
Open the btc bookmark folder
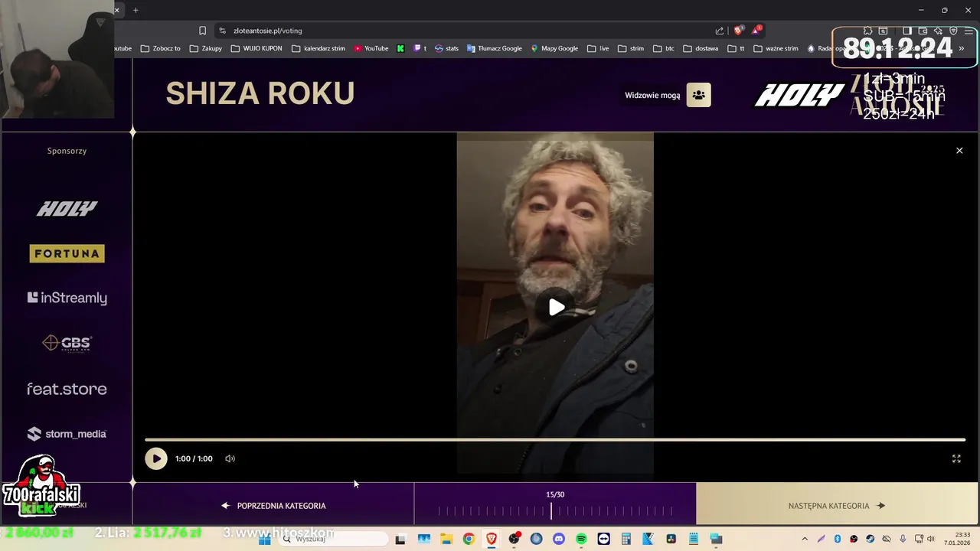point(664,48)
